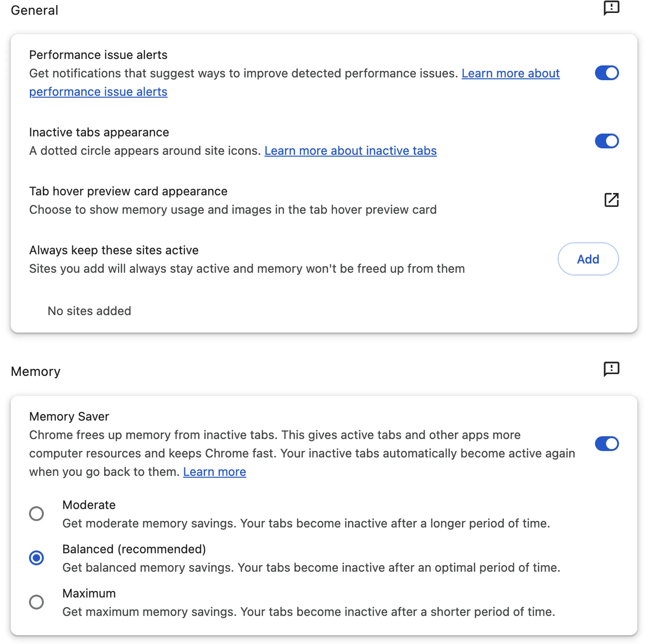Viewport: 672px width, 644px height.
Task: Click the 'Performance issue alerts' title
Action: pyautogui.click(x=98, y=55)
